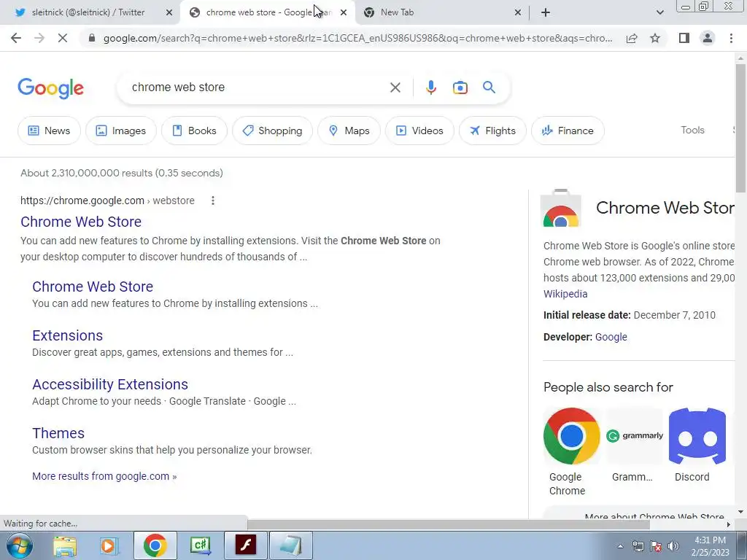View the site security lock icon

coord(92,38)
